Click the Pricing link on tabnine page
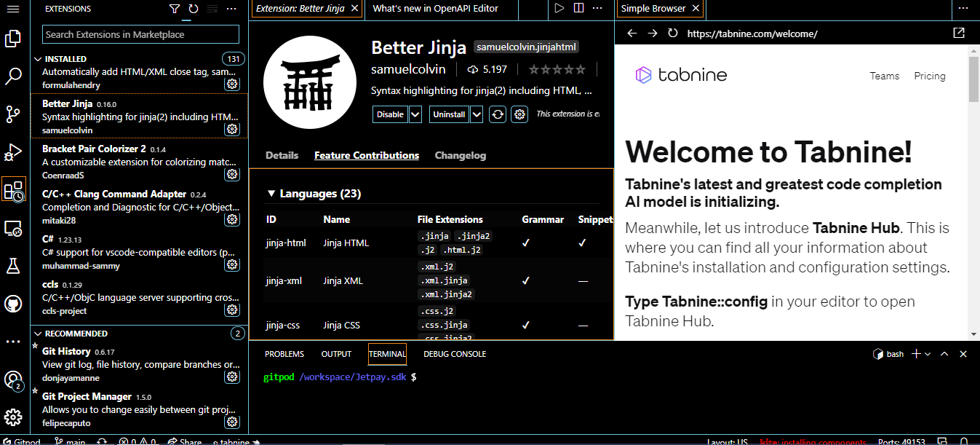The width and height of the screenshot is (980, 445). [x=930, y=76]
